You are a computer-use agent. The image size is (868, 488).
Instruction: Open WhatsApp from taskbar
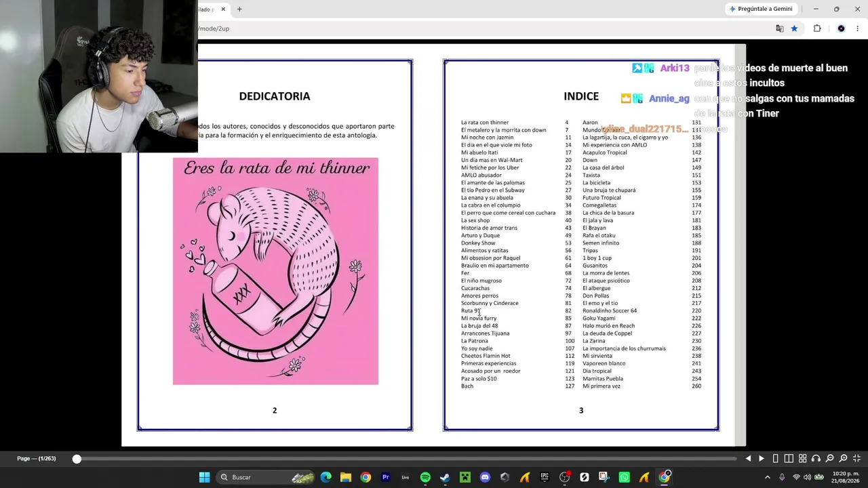(624, 477)
